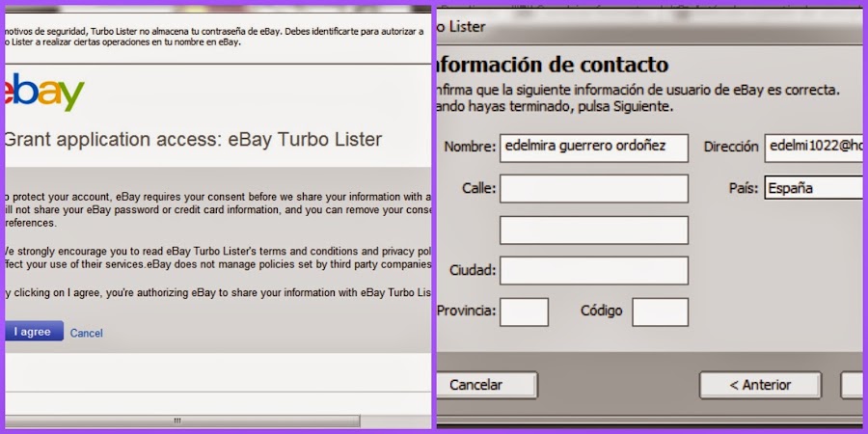The height and width of the screenshot is (434, 868).
Task: Click the Nombre: label
Action: [470, 148]
